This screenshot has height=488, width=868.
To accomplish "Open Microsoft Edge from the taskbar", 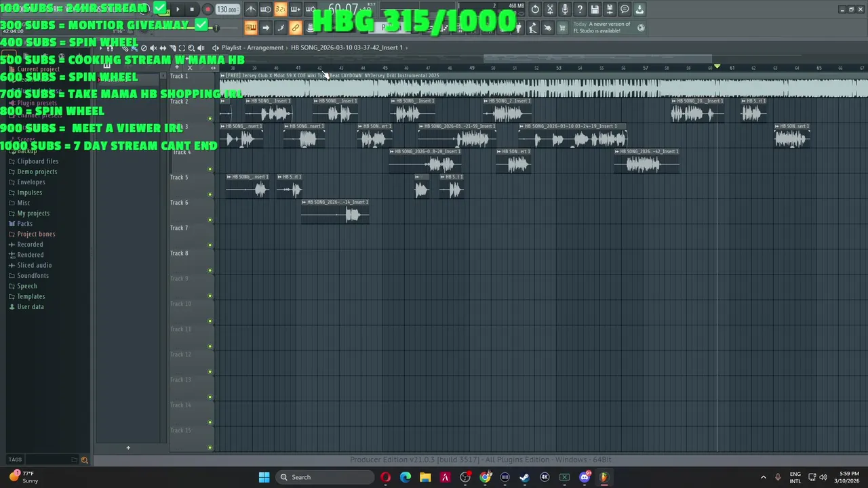I will 405,477.
